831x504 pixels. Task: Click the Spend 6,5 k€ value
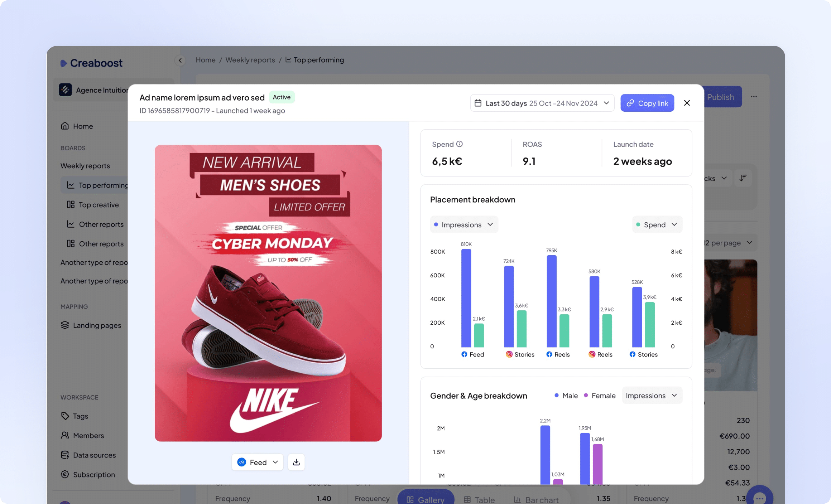tap(447, 161)
